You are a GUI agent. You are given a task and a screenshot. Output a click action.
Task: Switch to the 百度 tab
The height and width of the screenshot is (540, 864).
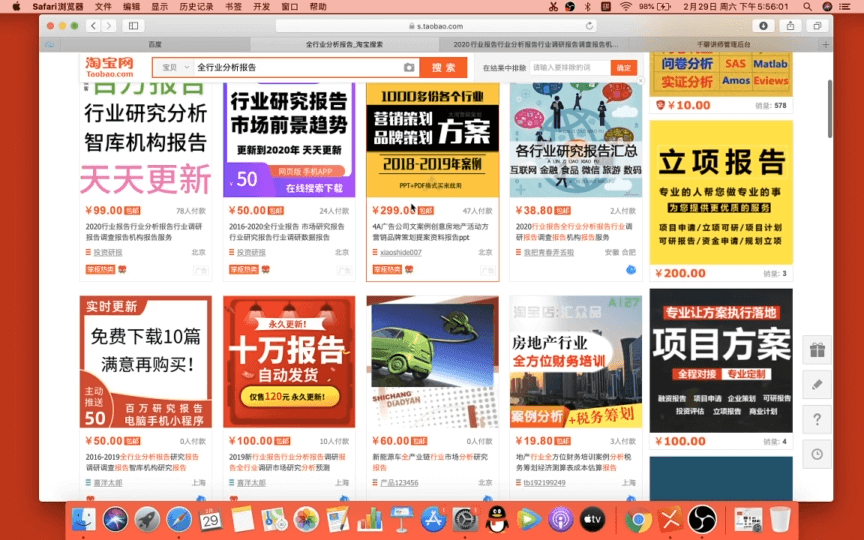pyautogui.click(x=155, y=44)
